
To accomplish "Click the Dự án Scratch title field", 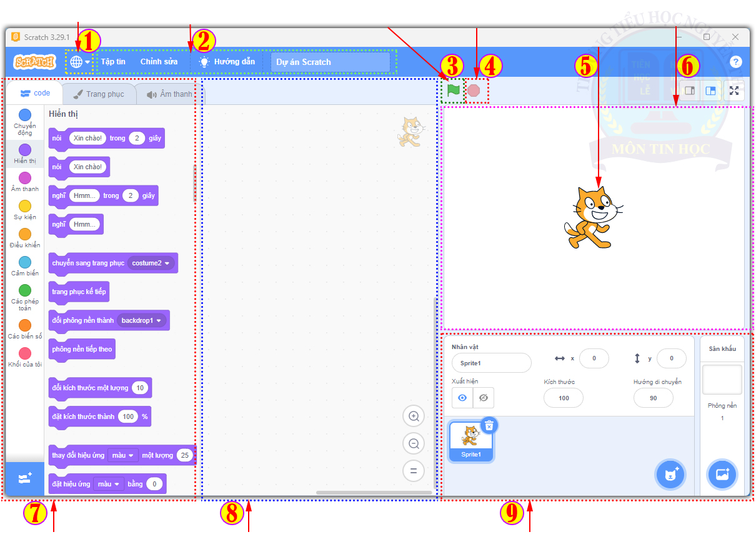I will (x=330, y=62).
